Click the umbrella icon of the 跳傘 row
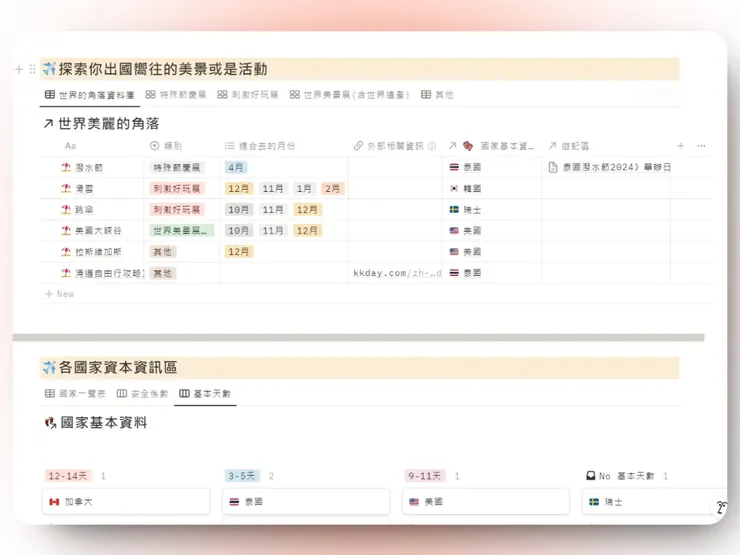Image resolution: width=740 pixels, height=555 pixels. pos(66,210)
